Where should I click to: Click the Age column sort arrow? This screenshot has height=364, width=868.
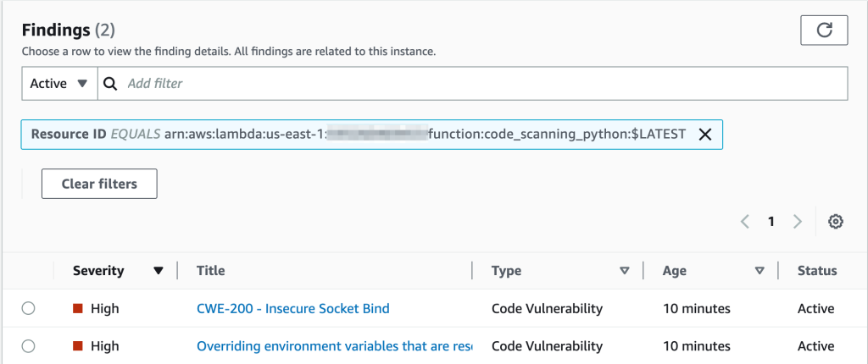(759, 271)
